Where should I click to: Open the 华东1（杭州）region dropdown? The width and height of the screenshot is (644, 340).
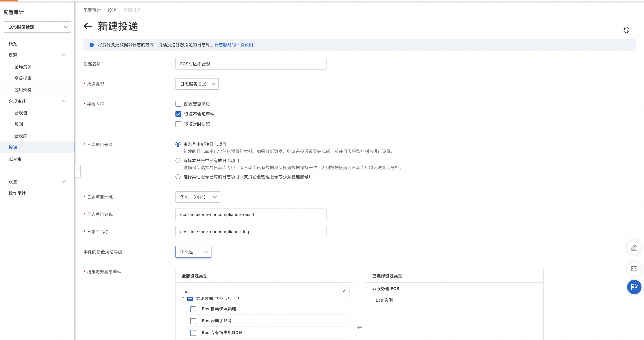coord(198,197)
